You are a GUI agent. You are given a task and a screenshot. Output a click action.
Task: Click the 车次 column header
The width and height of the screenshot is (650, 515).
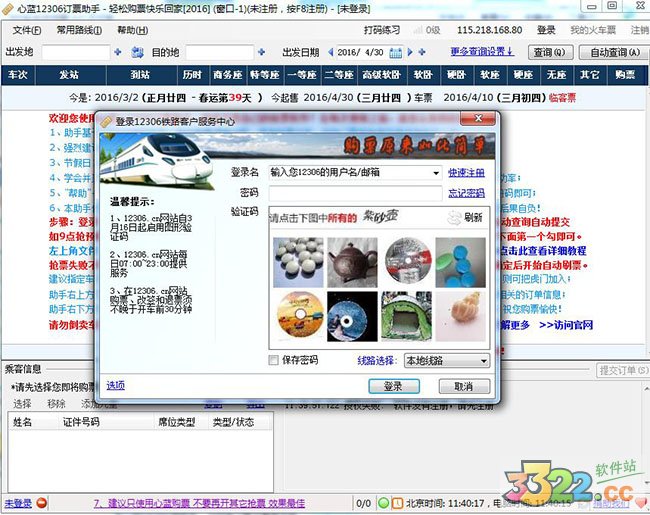(x=18, y=75)
